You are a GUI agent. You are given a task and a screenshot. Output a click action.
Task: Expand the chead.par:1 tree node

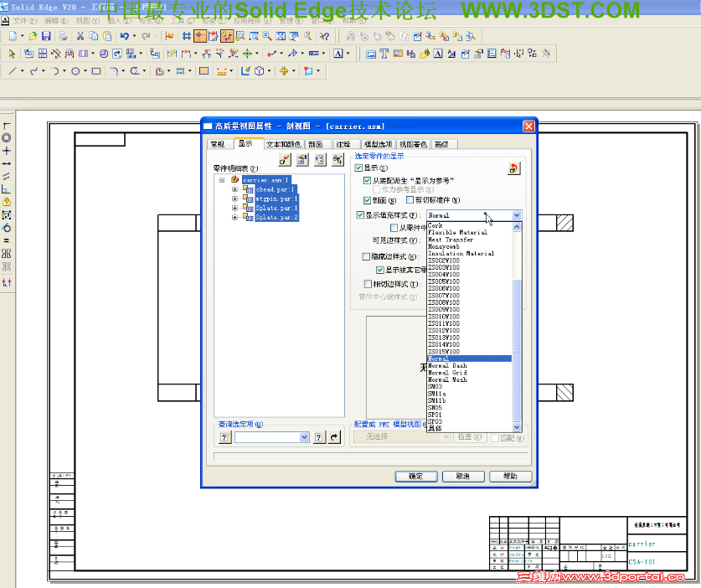[x=235, y=189]
